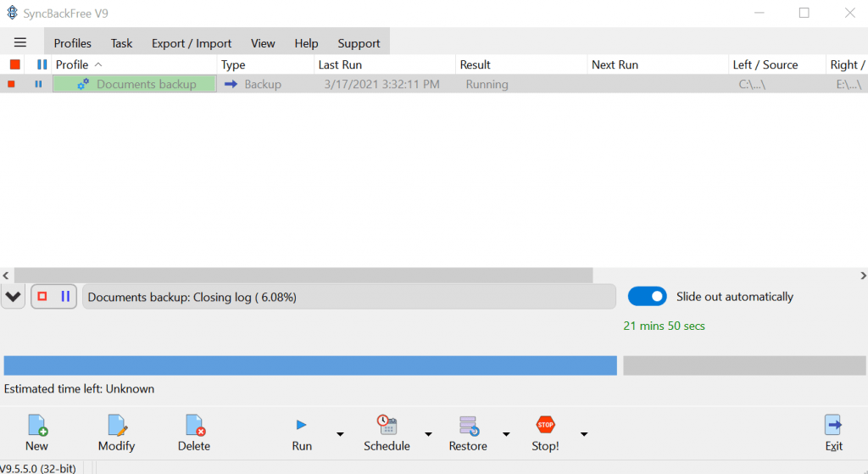Exit SyncBackFree
Viewport: 868px width, 474px height.
coord(834,433)
